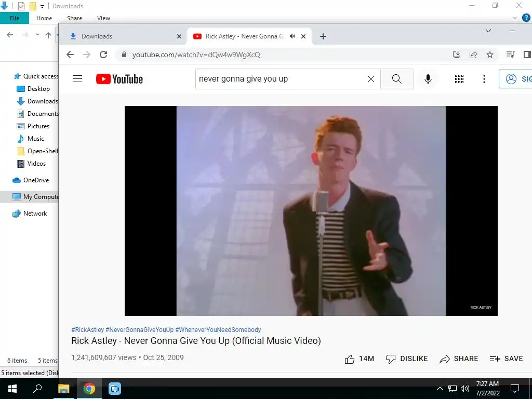Open taskbar search
The width and height of the screenshot is (532, 399).
coord(37,389)
